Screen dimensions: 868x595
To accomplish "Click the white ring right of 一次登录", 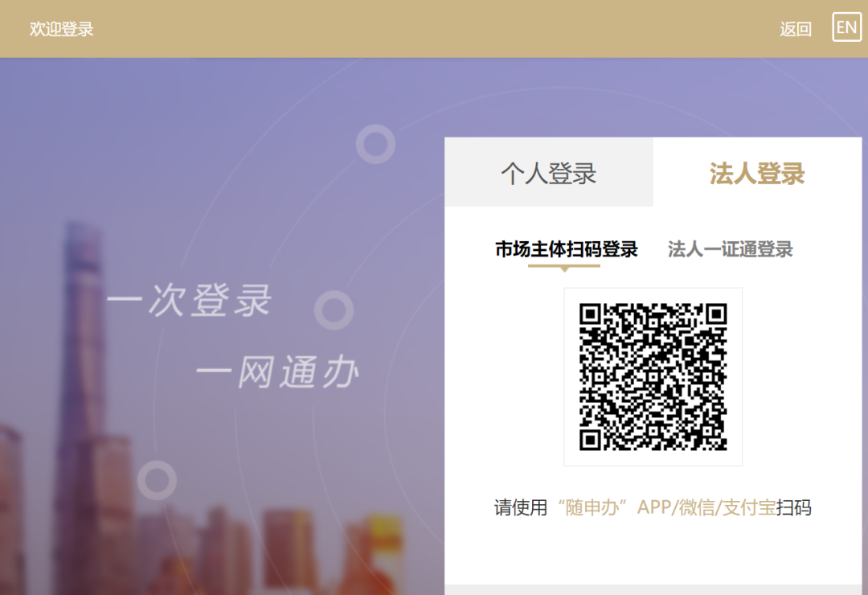I will tap(334, 310).
